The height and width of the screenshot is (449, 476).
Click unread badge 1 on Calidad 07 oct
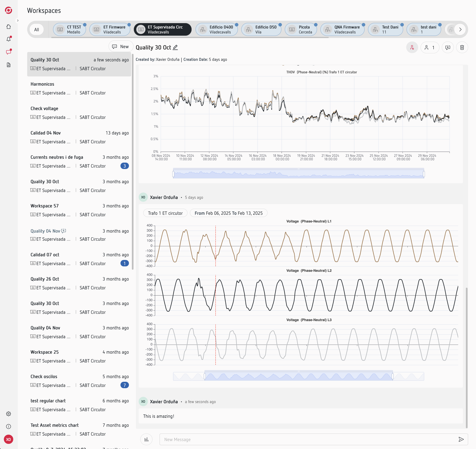pyautogui.click(x=125, y=263)
